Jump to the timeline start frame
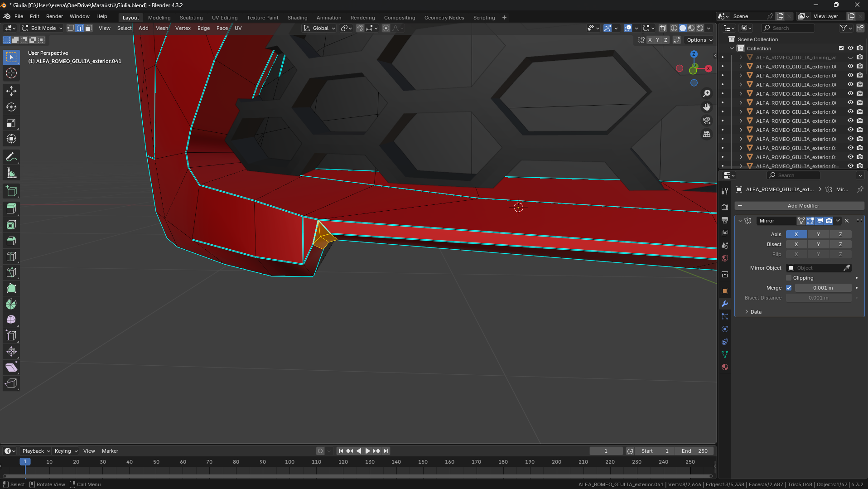The height and width of the screenshot is (489, 868). click(x=341, y=451)
